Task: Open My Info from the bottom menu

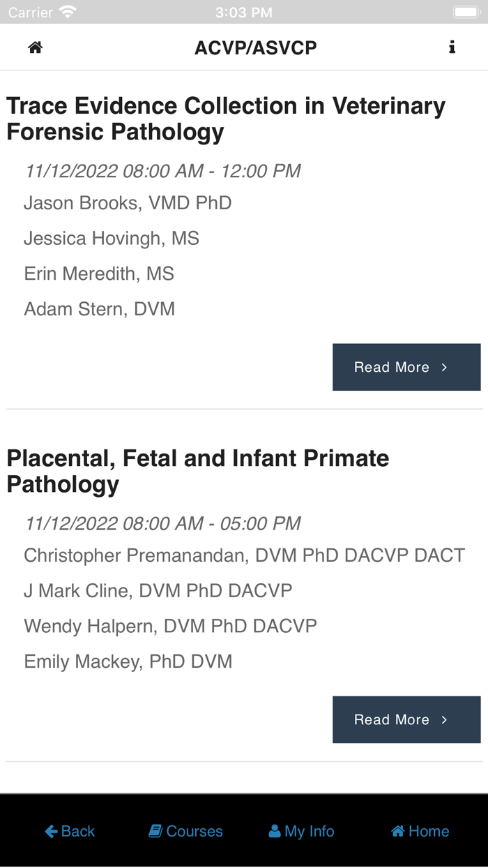Action: point(301,830)
